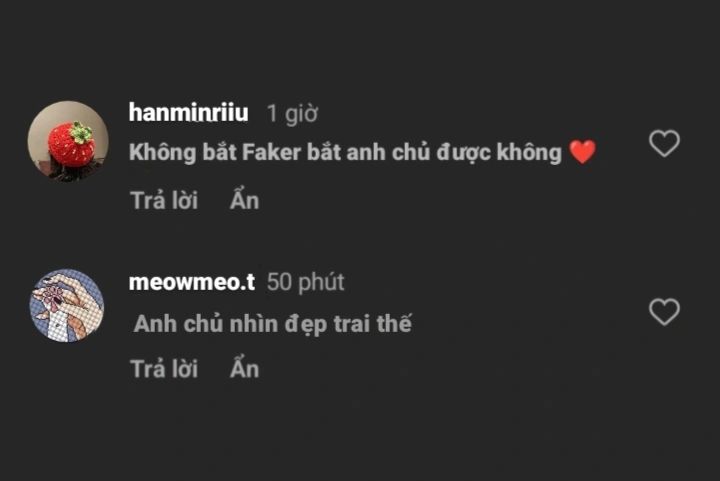Select the comment text 'Anh chủ nhìn đẹp trai thế'

273,324
